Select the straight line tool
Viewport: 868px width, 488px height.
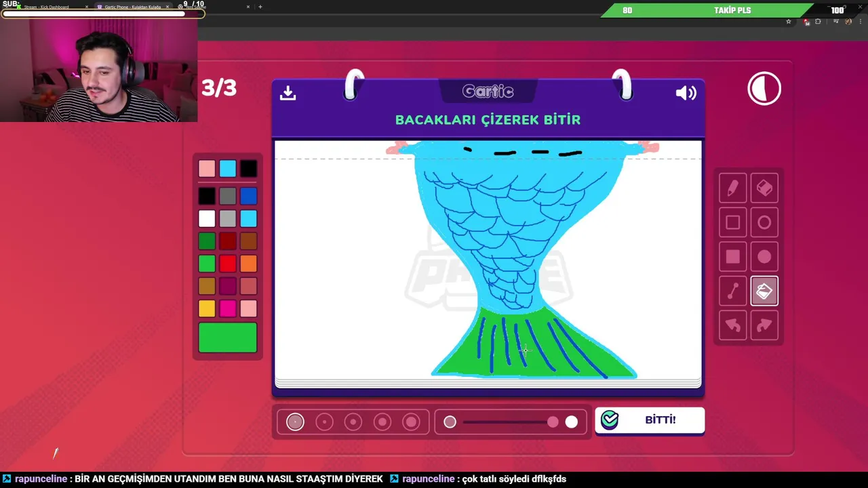[x=732, y=291]
